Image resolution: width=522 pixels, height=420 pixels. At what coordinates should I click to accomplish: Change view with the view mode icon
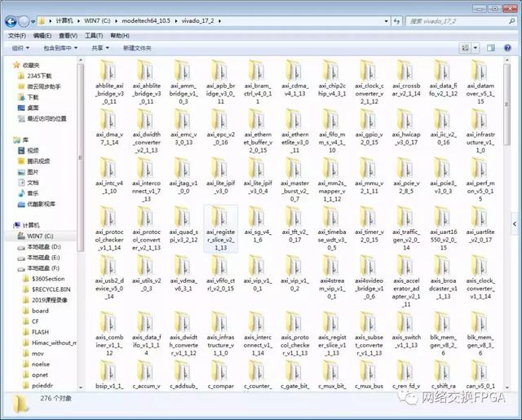pyautogui.click(x=465, y=48)
